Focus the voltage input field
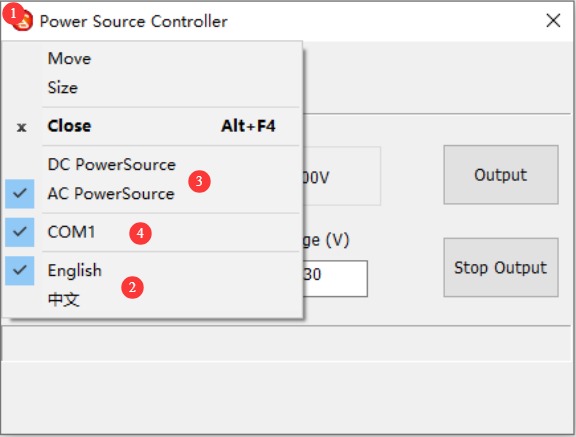 pyautogui.click(x=335, y=278)
